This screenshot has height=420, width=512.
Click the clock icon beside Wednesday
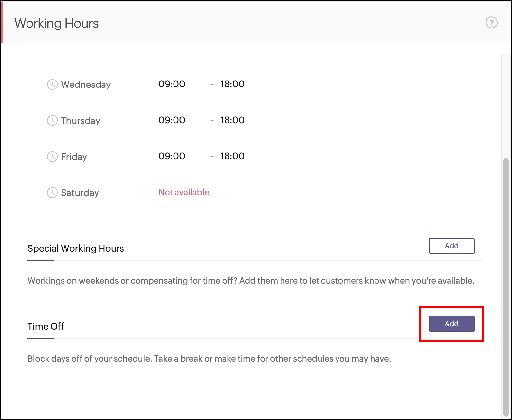(52, 85)
